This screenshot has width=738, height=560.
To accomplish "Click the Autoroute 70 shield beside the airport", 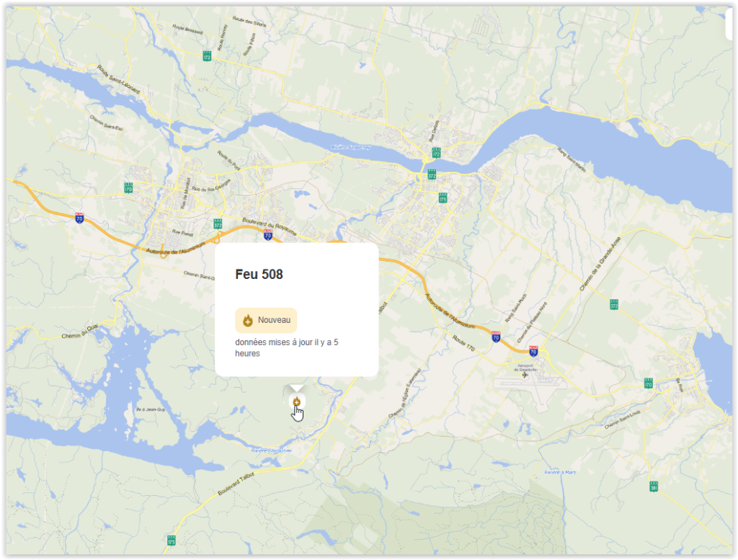I will (533, 351).
